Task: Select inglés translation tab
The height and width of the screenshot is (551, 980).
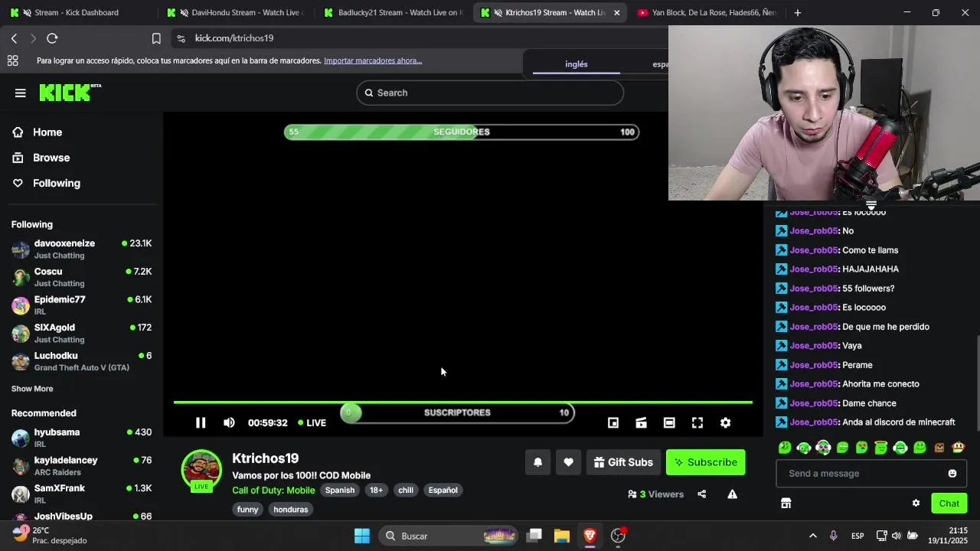Action: click(x=576, y=64)
